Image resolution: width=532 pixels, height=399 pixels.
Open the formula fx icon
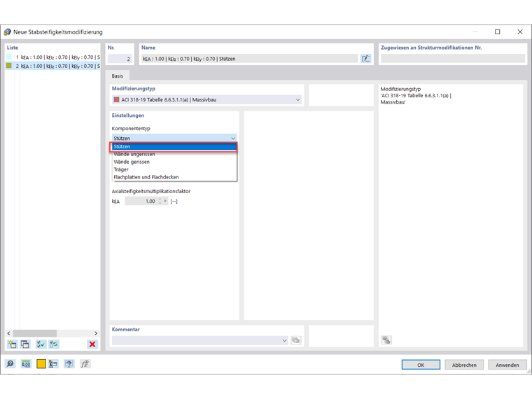point(85,364)
